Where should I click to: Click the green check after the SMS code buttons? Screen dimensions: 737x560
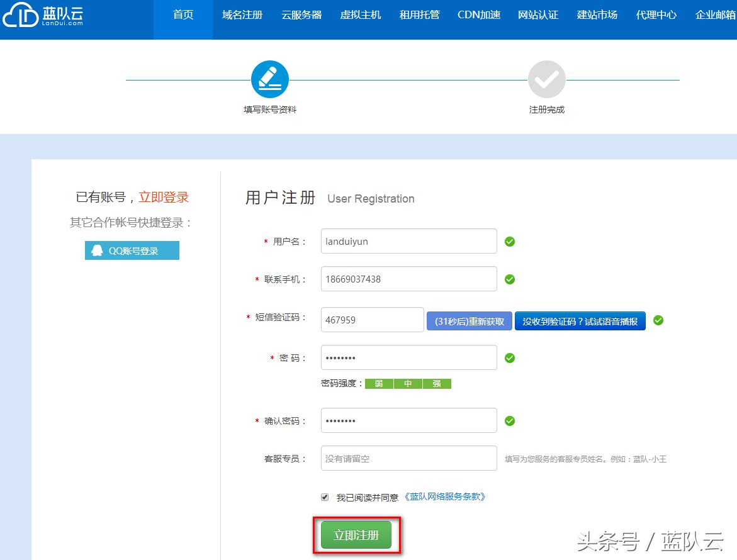coord(658,320)
